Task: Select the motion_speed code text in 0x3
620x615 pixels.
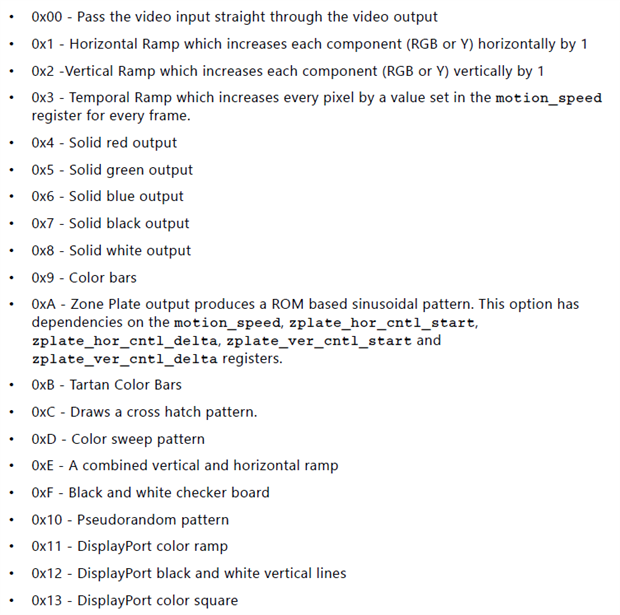Action: pos(548,98)
